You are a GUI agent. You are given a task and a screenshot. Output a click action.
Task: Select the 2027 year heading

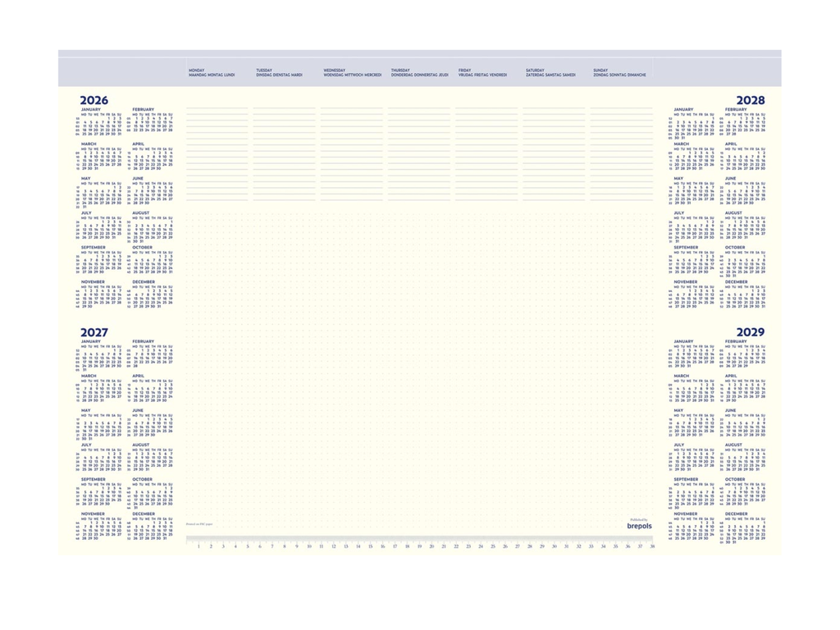pos(94,332)
